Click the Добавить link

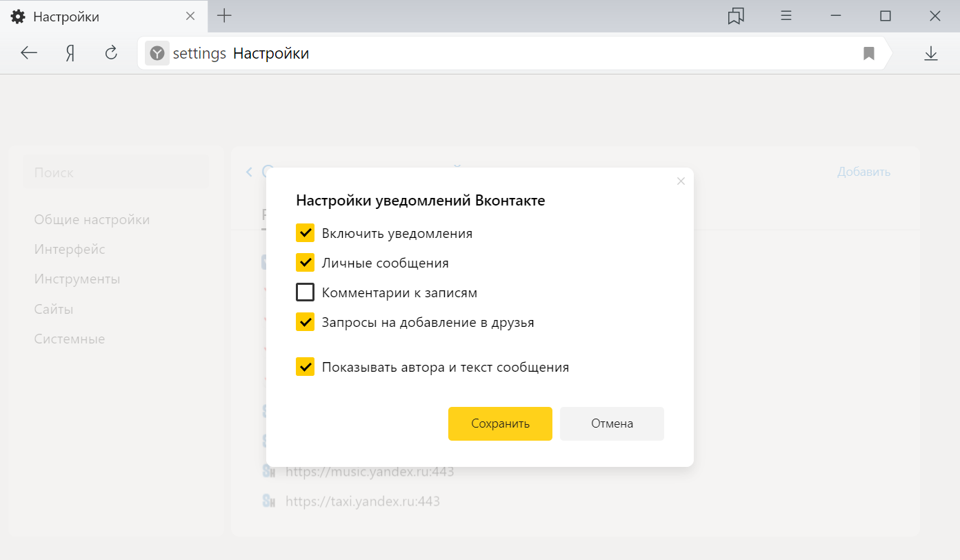(x=863, y=172)
